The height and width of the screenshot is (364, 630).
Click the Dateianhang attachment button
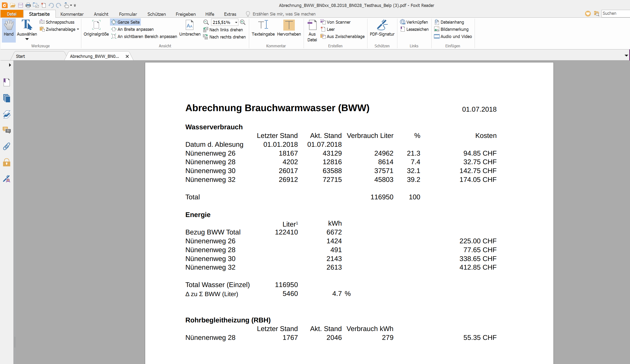pos(449,22)
